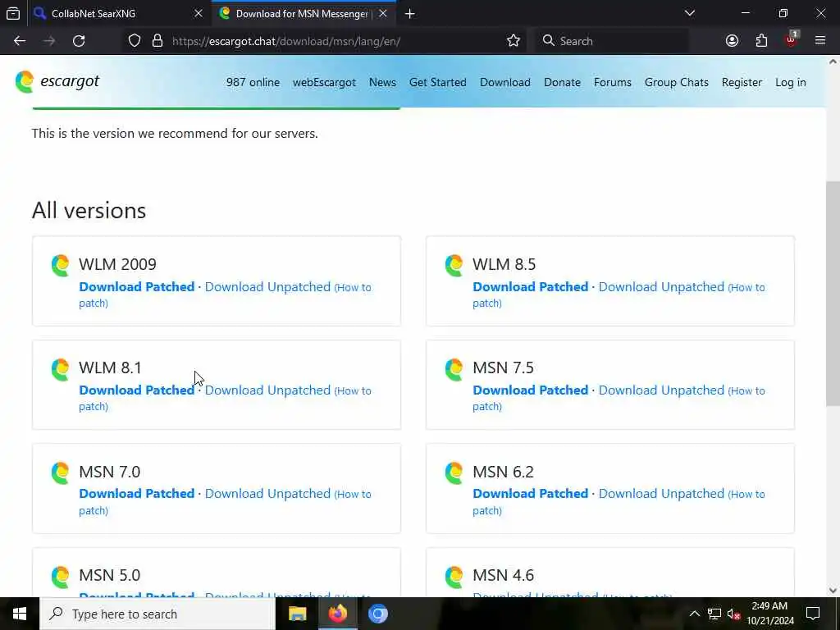The height and width of the screenshot is (630, 840).
Task: Click the escargot logo in the header
Action: tap(57, 81)
